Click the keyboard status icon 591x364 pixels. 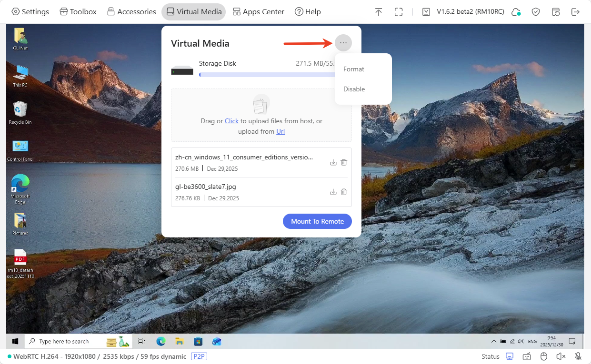[527, 356]
